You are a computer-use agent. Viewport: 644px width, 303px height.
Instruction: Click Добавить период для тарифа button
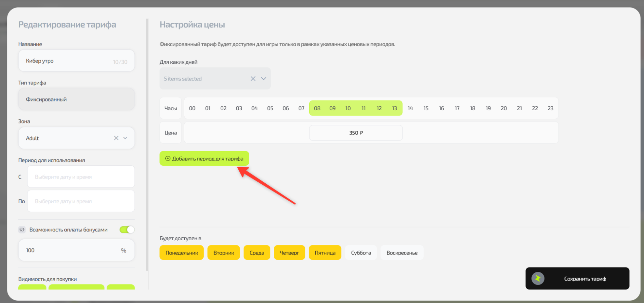click(204, 159)
